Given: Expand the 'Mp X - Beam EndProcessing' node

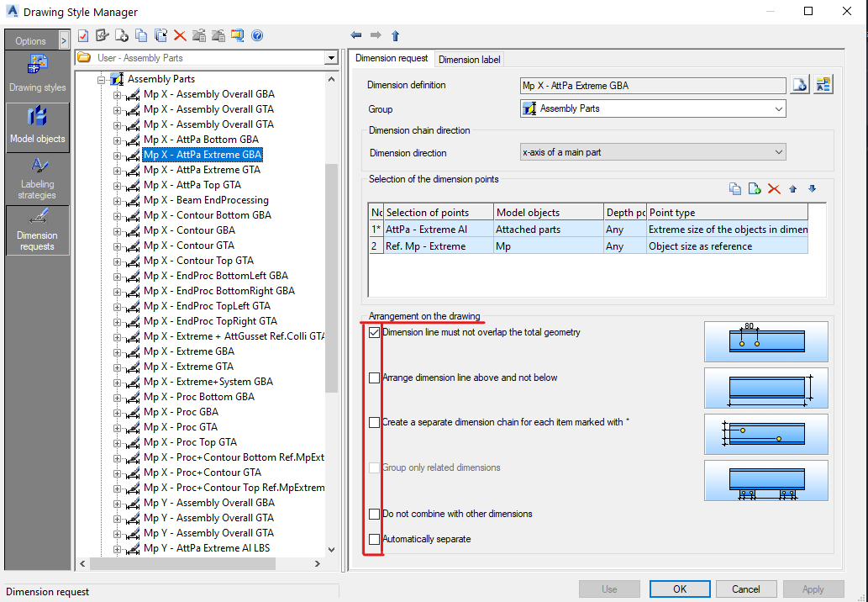Looking at the screenshot, I should point(118,201).
